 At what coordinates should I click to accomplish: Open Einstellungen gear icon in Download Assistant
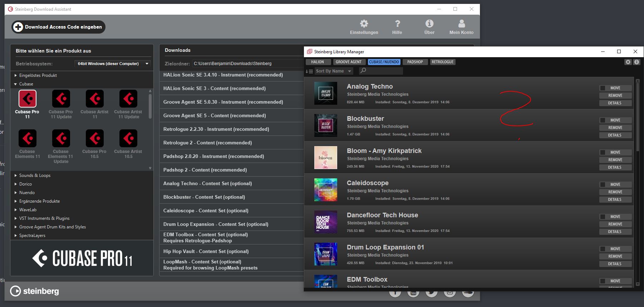pyautogui.click(x=364, y=24)
